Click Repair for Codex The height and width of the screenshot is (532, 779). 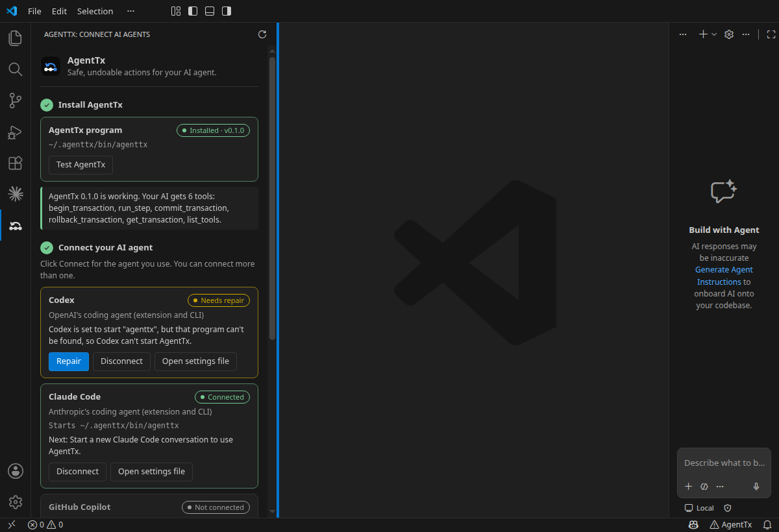[x=69, y=361]
